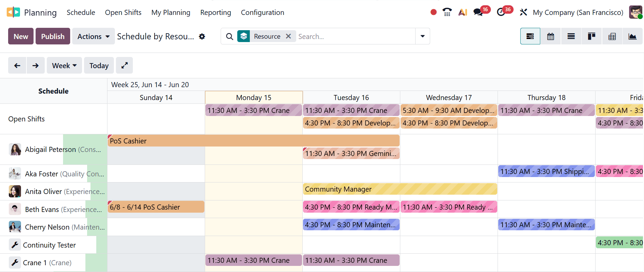
Task: Select the Monday 15 column header
Action: (254, 97)
